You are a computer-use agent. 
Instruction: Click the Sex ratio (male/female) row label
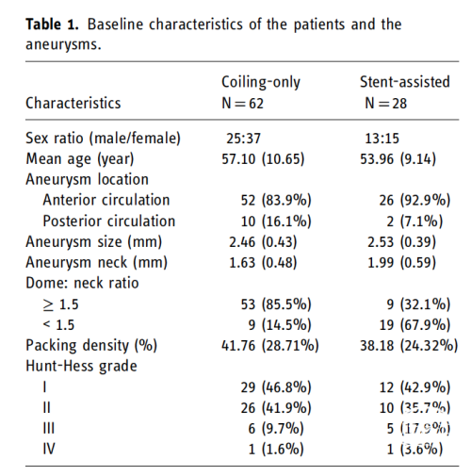[104, 139]
